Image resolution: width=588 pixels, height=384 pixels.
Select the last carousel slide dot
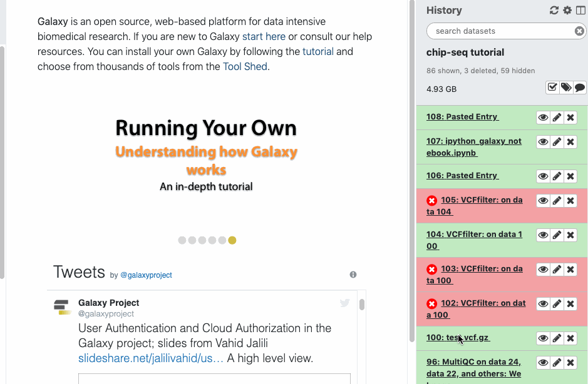[232, 240]
